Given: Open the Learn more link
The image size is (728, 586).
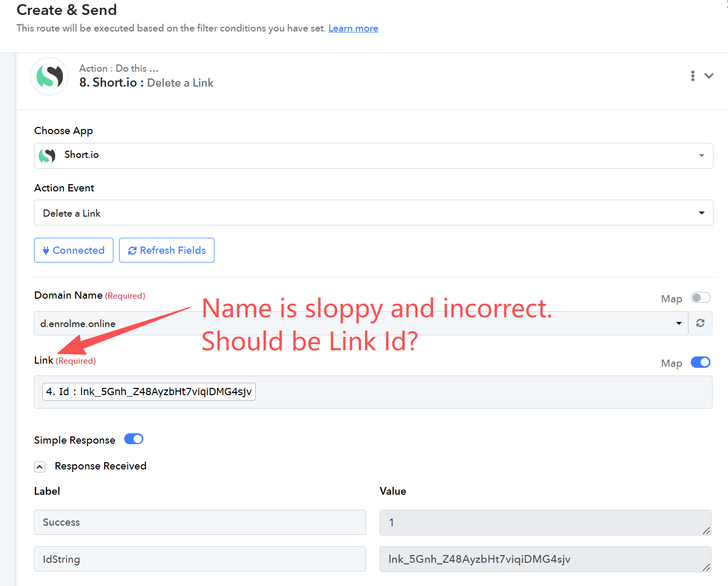Looking at the screenshot, I should [353, 28].
